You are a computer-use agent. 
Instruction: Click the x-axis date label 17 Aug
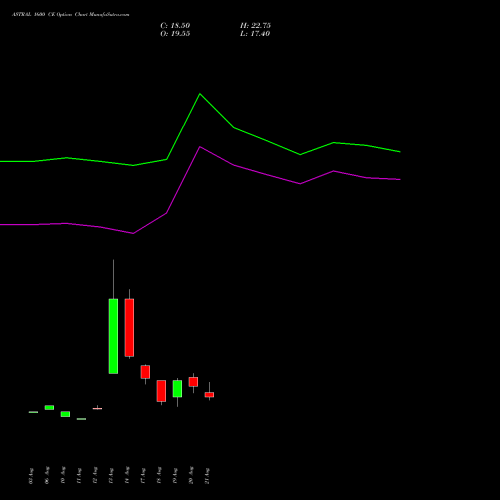tap(143, 476)
